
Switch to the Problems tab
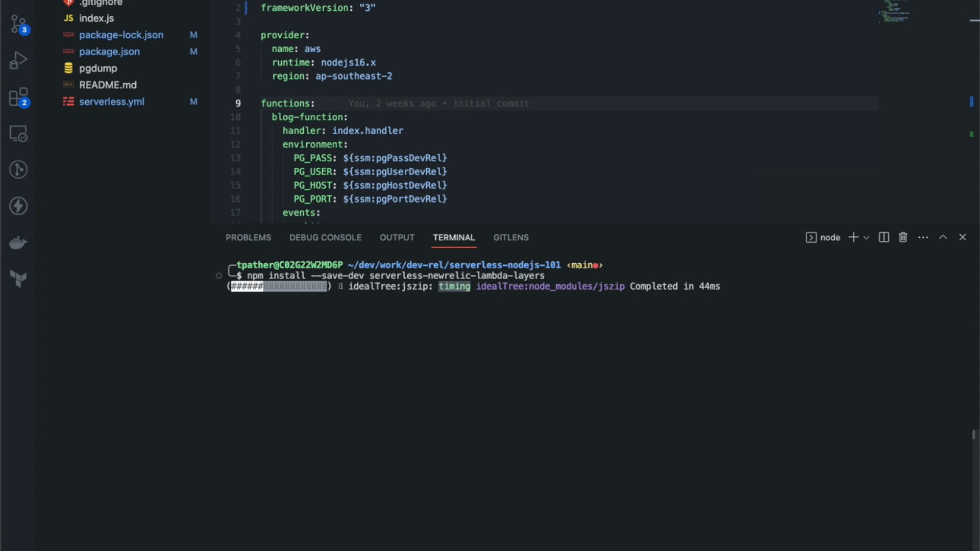(248, 238)
